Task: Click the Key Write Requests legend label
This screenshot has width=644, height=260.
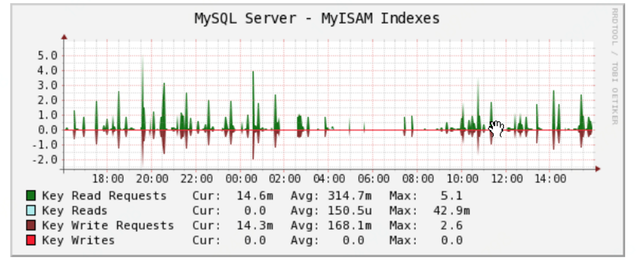Action: 108,225
